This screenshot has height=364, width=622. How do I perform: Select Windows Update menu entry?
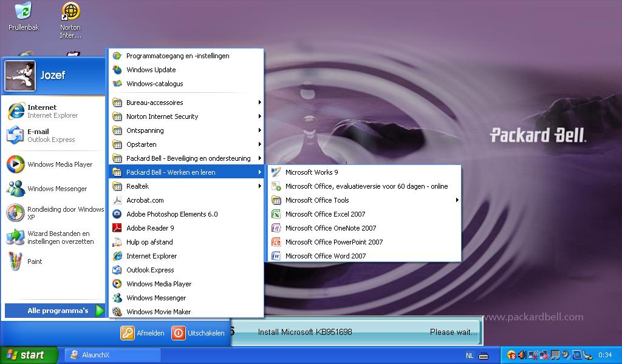tap(151, 70)
